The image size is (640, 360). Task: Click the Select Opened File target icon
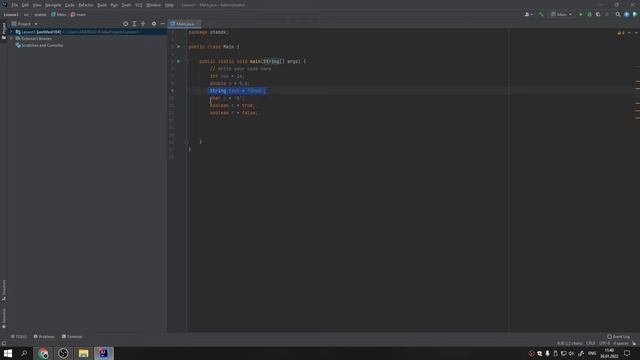(125, 24)
